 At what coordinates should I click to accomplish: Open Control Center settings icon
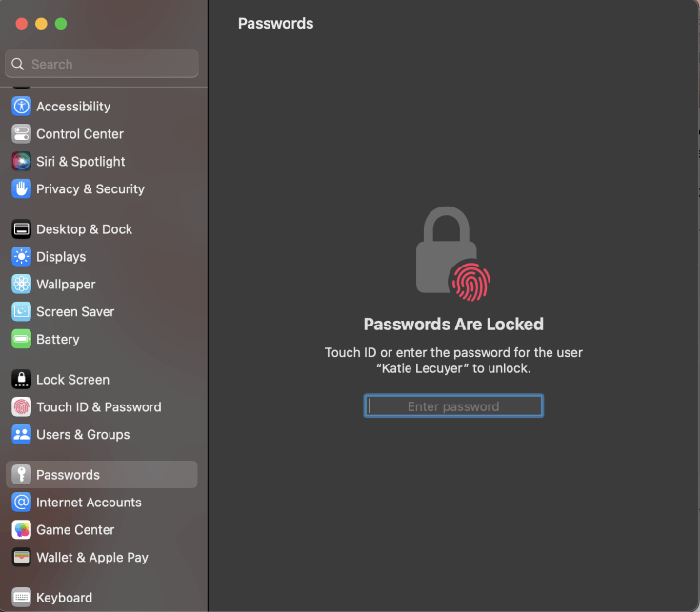pos(21,134)
